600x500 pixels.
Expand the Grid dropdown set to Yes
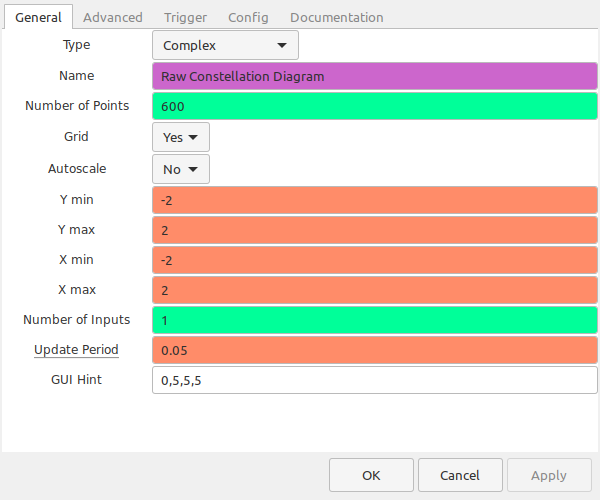click(x=181, y=137)
